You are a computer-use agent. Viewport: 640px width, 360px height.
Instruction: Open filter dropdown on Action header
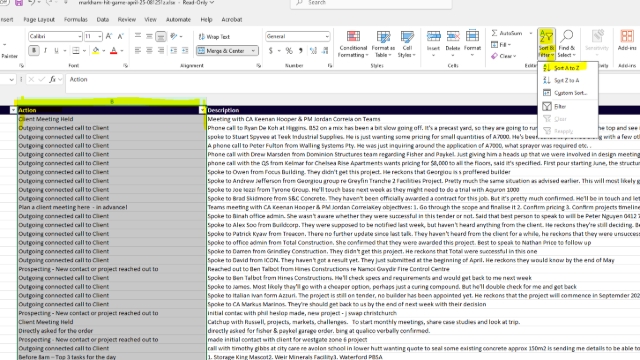click(x=202, y=110)
